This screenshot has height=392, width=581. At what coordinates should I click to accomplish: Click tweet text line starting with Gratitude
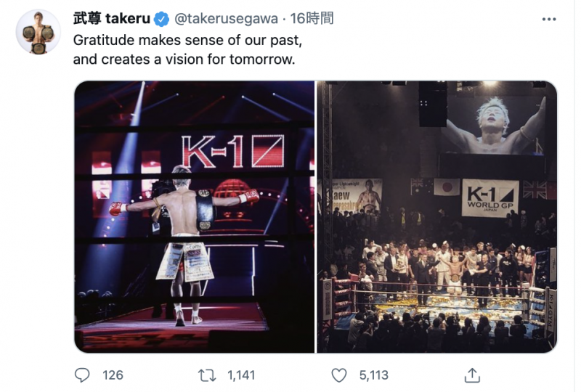pyautogui.click(x=188, y=40)
